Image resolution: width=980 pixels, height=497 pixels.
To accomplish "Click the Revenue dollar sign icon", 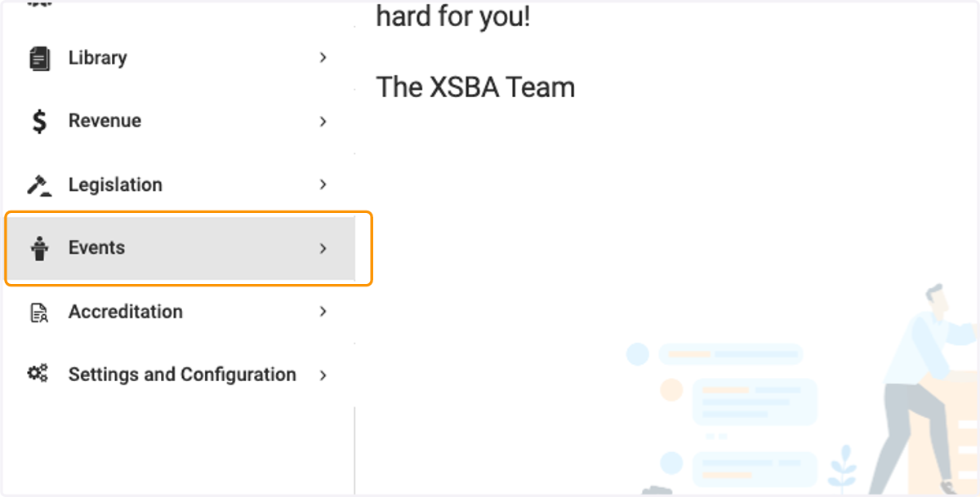I will point(39,122).
